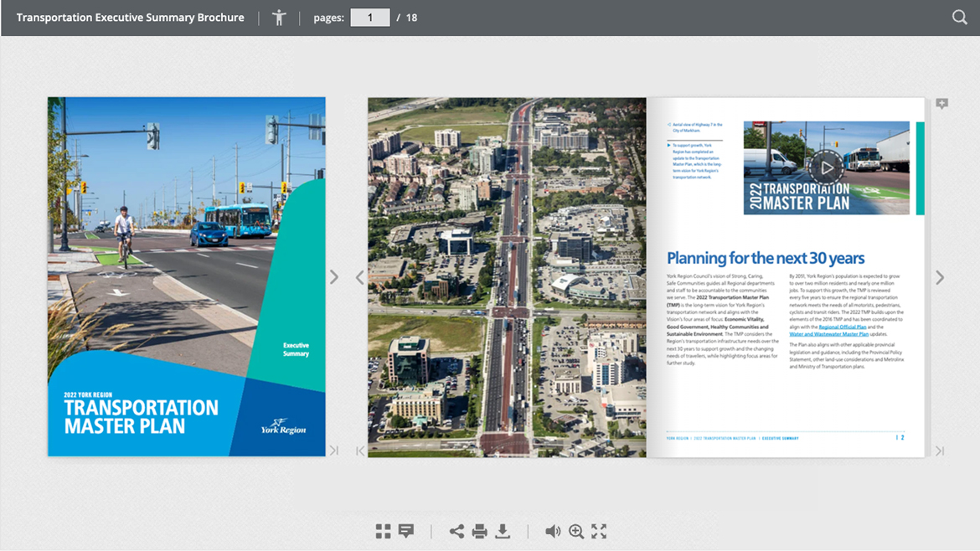Image resolution: width=980 pixels, height=551 pixels.
Task: Go to previous page of the spread
Action: coord(360,277)
